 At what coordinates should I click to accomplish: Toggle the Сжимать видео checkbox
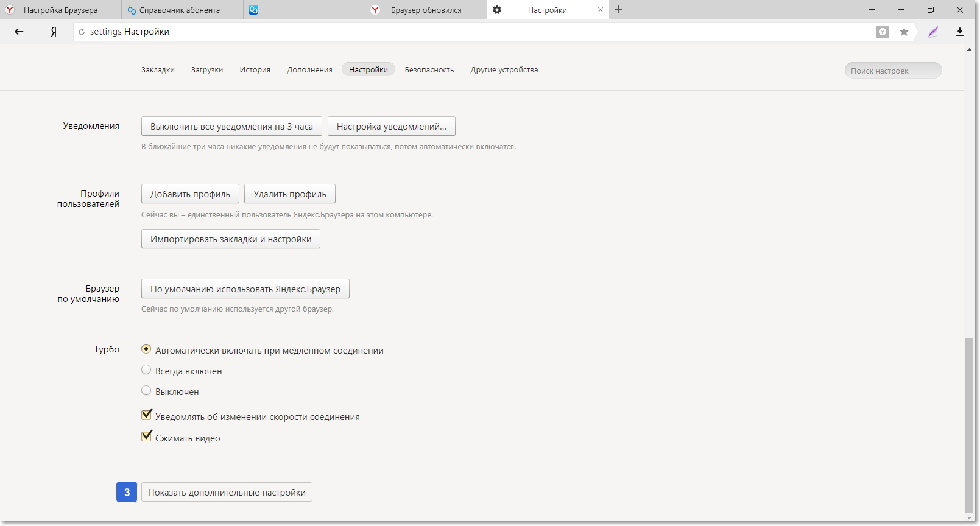[146, 437]
